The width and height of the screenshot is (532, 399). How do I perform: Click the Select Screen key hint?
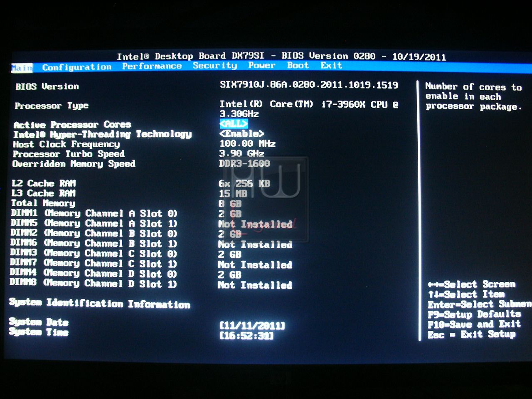point(472,284)
